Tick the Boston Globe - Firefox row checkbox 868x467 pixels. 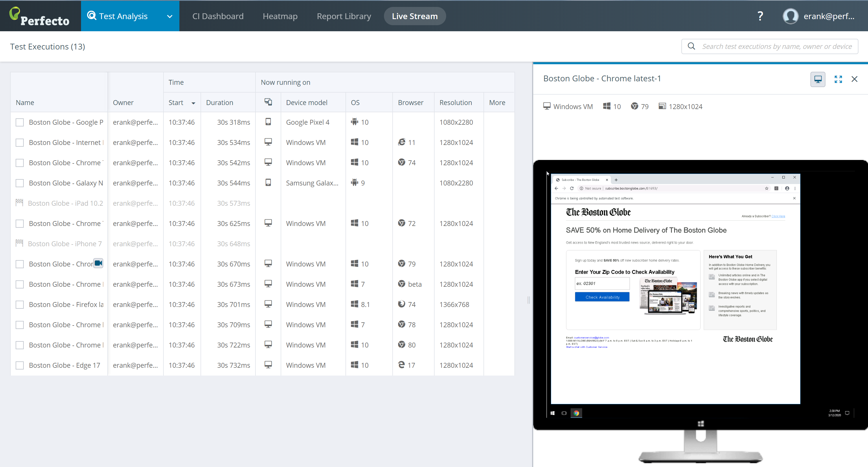pyautogui.click(x=20, y=305)
